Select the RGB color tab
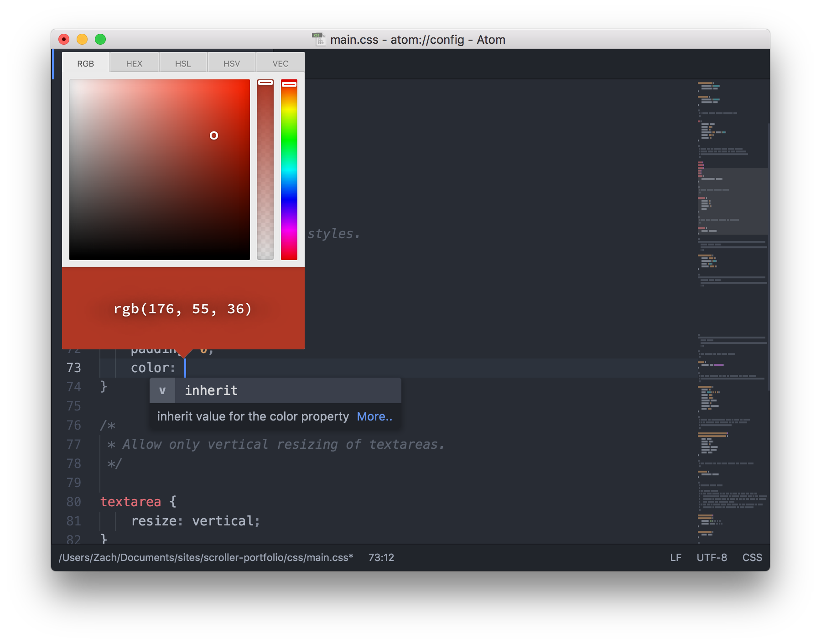 pyautogui.click(x=86, y=63)
